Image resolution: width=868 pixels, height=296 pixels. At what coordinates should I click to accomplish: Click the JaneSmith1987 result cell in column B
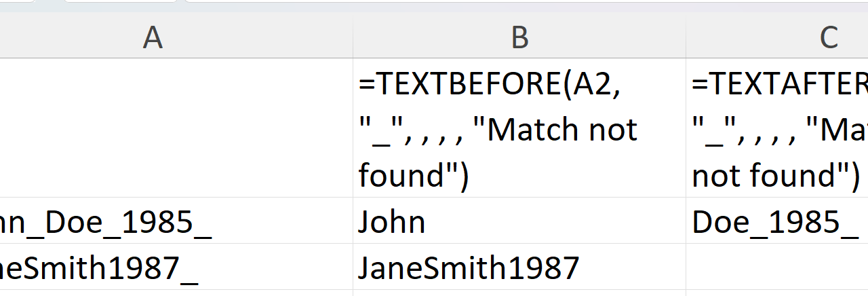pyautogui.click(x=519, y=267)
